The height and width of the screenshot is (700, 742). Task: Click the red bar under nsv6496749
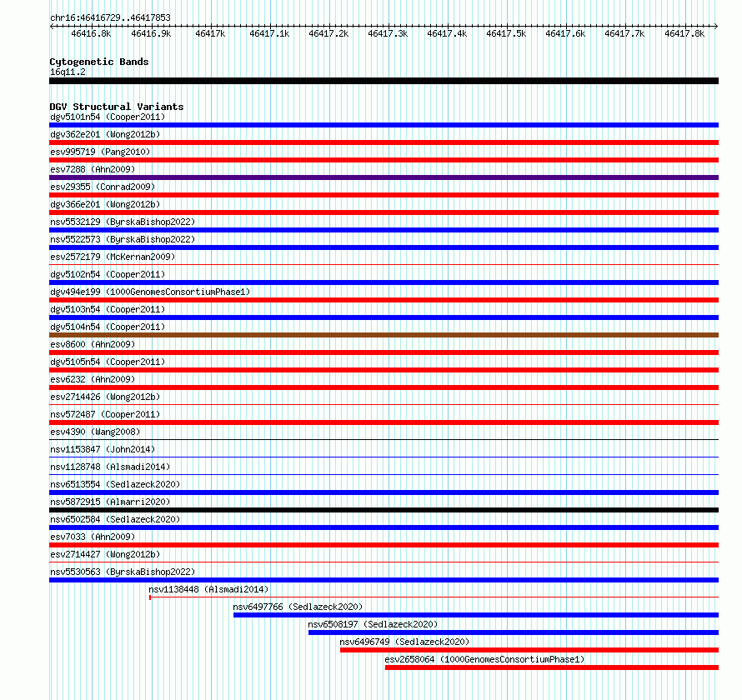point(529,650)
